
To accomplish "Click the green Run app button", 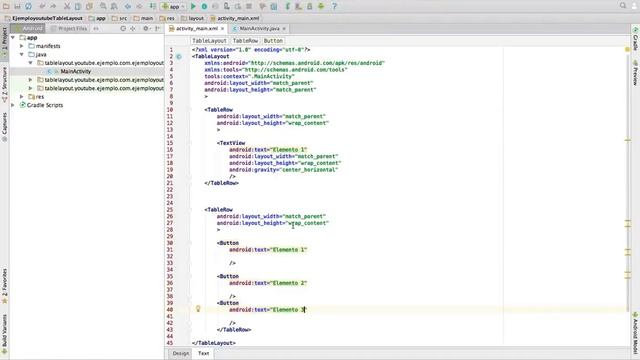I will (193, 6).
